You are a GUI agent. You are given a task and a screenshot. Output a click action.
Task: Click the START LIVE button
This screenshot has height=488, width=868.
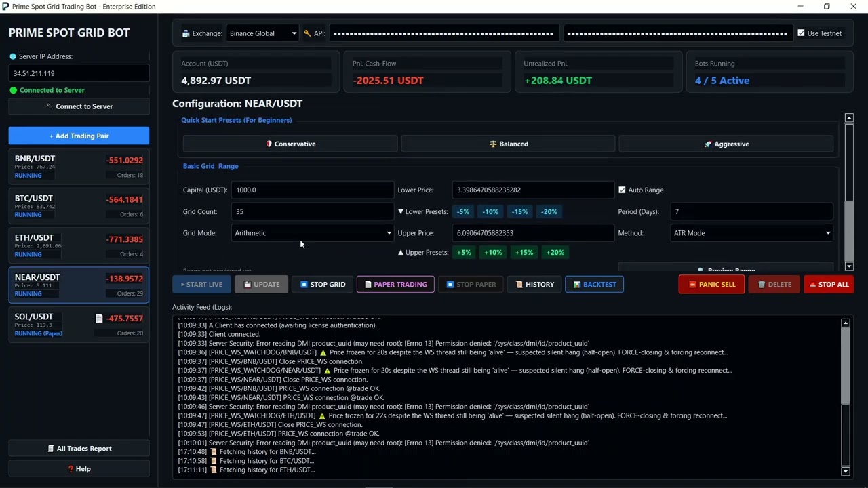201,285
